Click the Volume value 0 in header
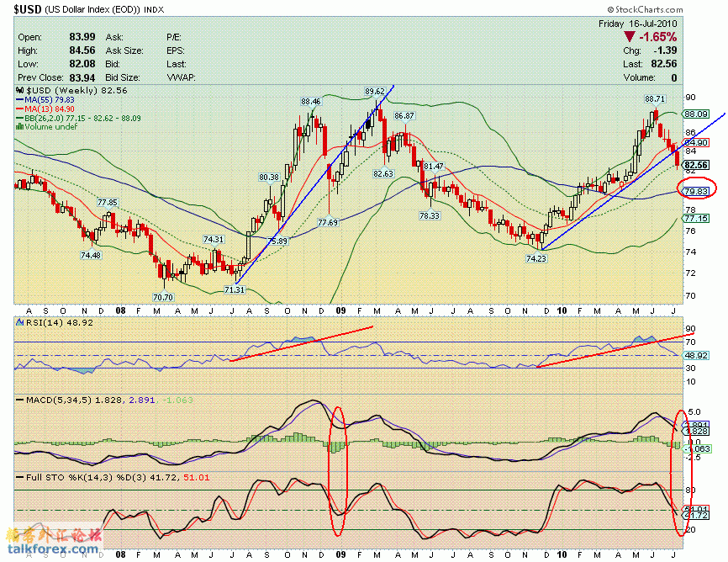This screenshot has height=562, width=728. pos(673,77)
